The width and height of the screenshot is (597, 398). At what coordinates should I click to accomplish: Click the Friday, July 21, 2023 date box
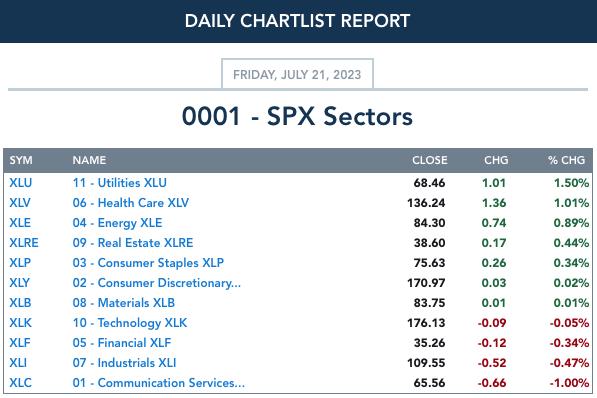tap(297, 74)
